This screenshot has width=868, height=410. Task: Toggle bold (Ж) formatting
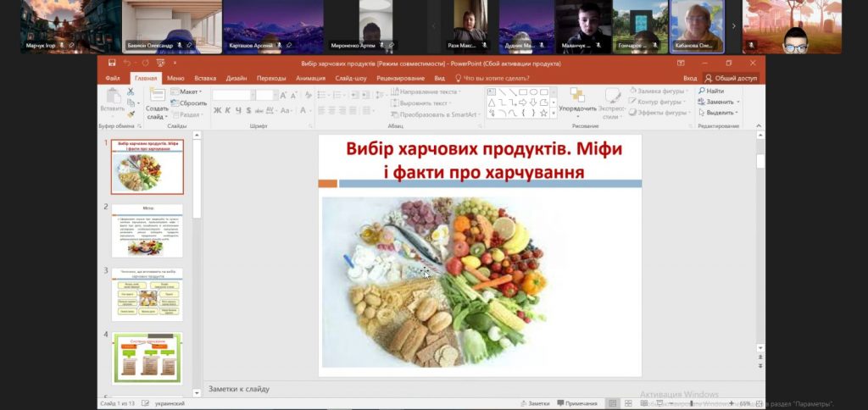(x=217, y=110)
